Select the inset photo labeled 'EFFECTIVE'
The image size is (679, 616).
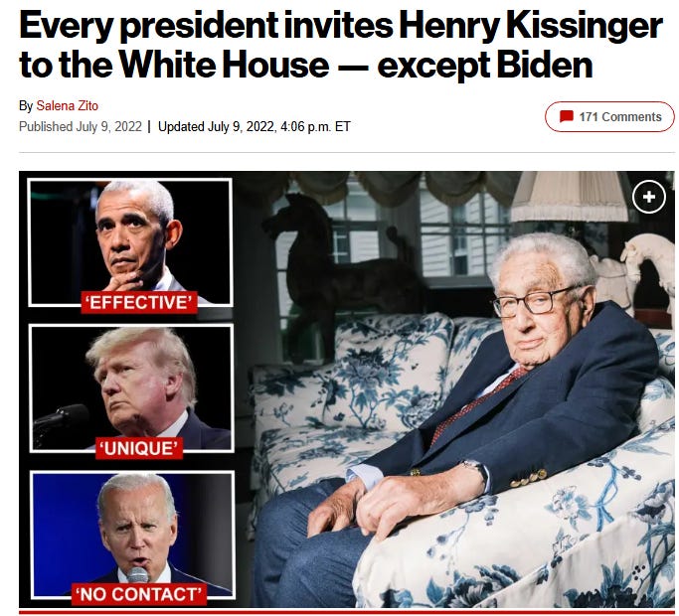pyautogui.click(x=130, y=242)
